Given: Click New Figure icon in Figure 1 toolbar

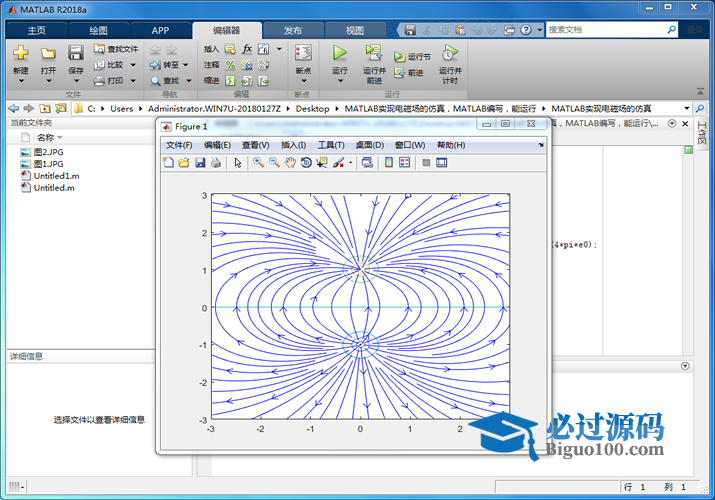Looking at the screenshot, I should click(168, 163).
